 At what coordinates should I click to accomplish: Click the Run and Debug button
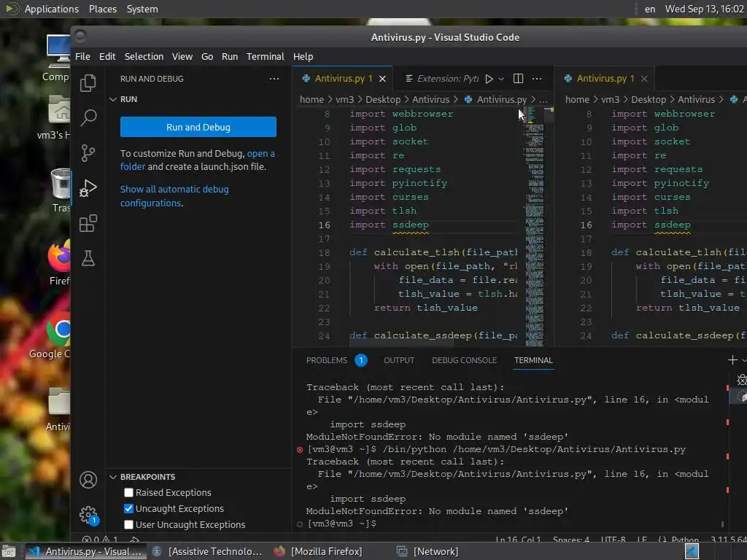(x=198, y=127)
